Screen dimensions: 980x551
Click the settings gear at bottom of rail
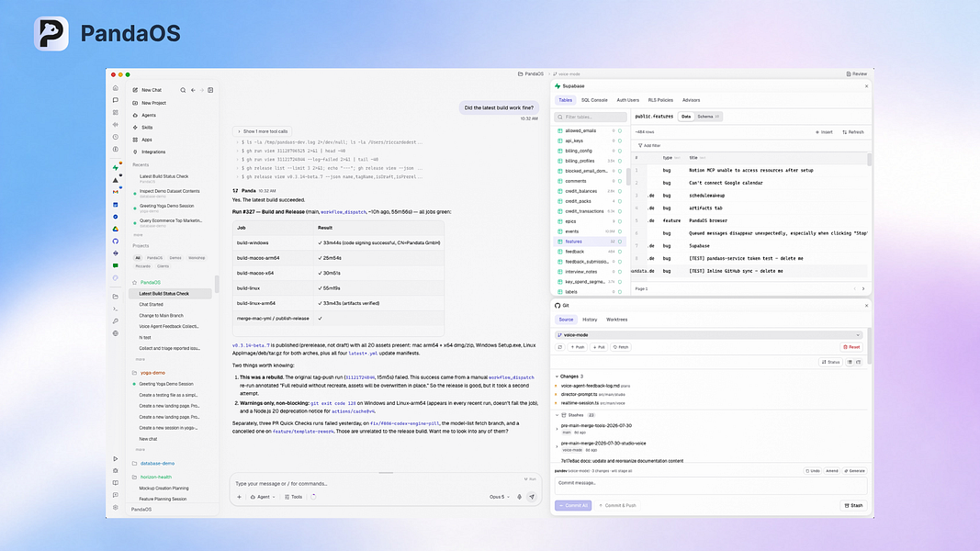(115, 507)
